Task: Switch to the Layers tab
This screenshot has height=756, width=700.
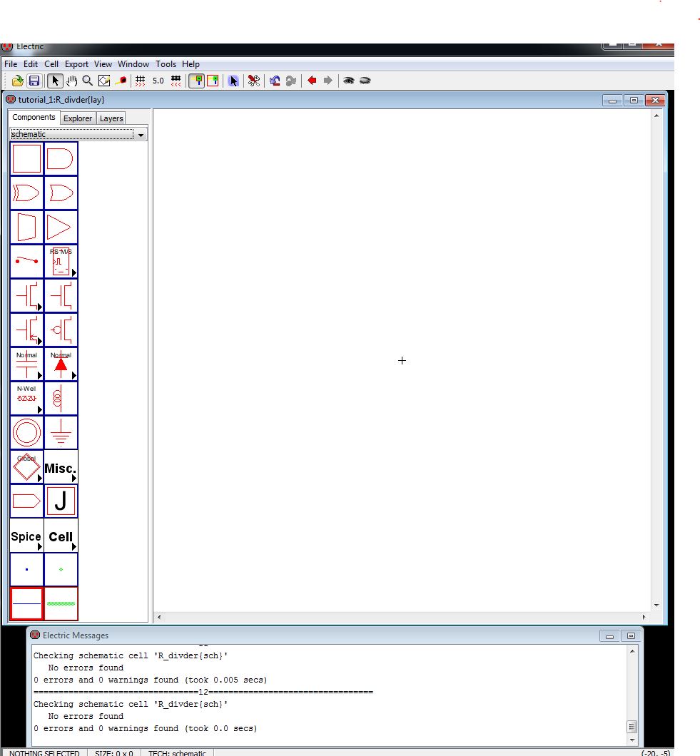Action: [111, 118]
